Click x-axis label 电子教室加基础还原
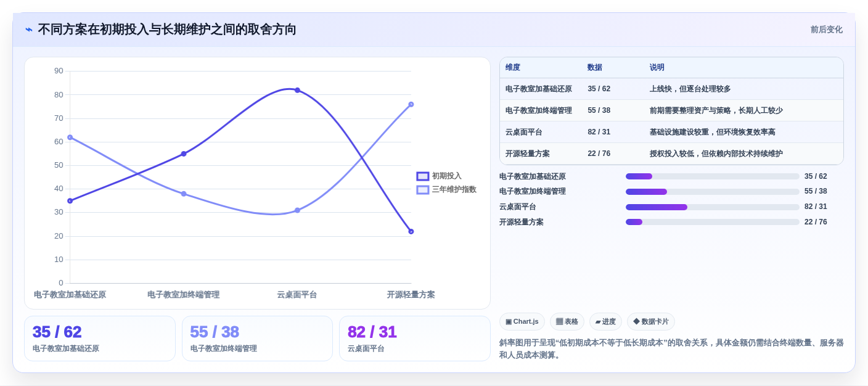The height and width of the screenshot is (386, 868). 70,295
